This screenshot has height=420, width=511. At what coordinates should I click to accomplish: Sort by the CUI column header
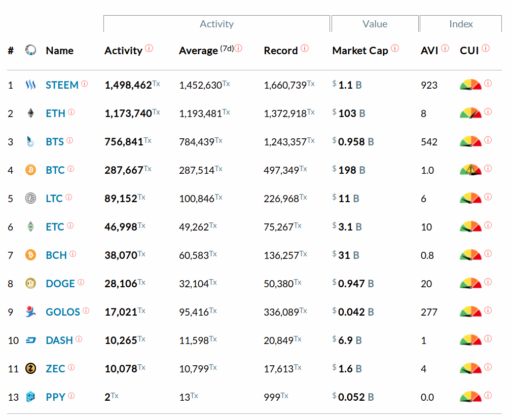click(x=469, y=51)
